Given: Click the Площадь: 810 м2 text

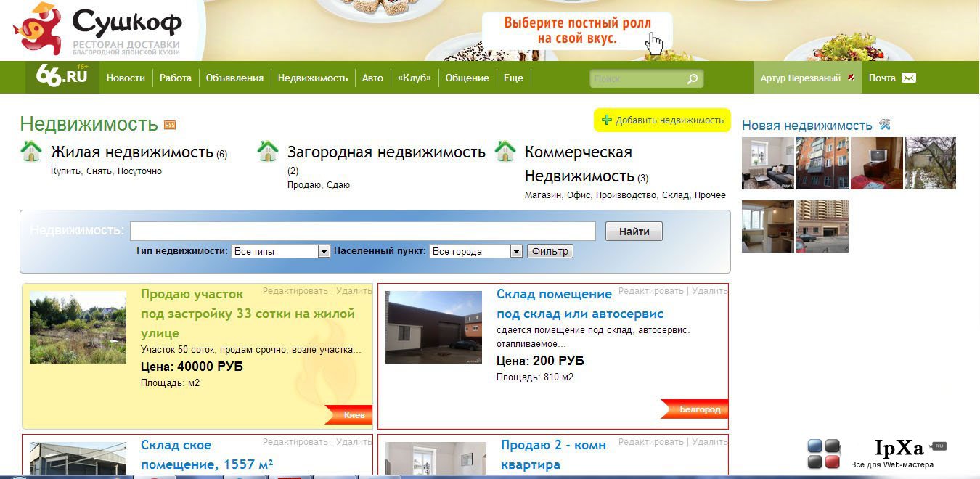Looking at the screenshot, I should 535,377.
